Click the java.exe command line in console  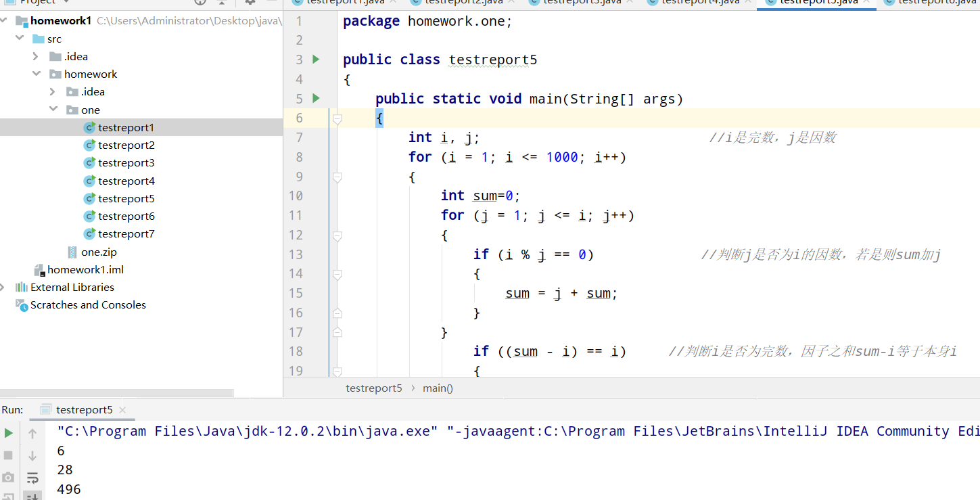[x=518, y=431]
